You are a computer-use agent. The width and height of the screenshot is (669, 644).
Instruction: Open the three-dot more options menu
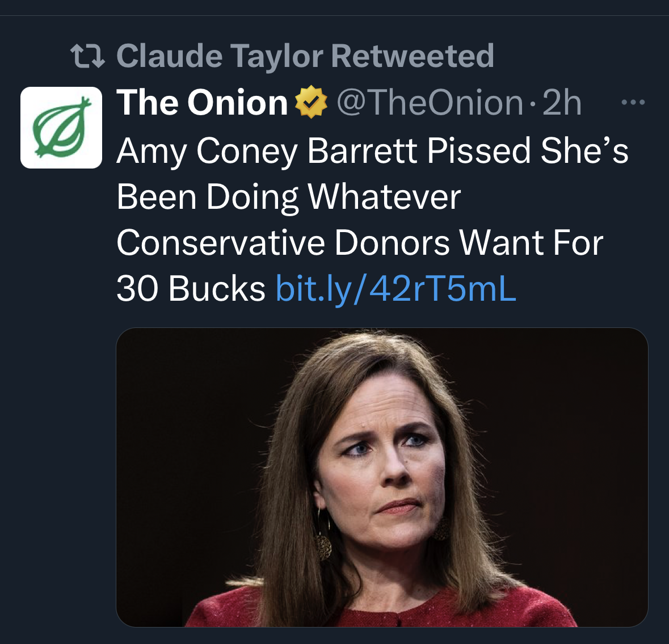click(633, 103)
